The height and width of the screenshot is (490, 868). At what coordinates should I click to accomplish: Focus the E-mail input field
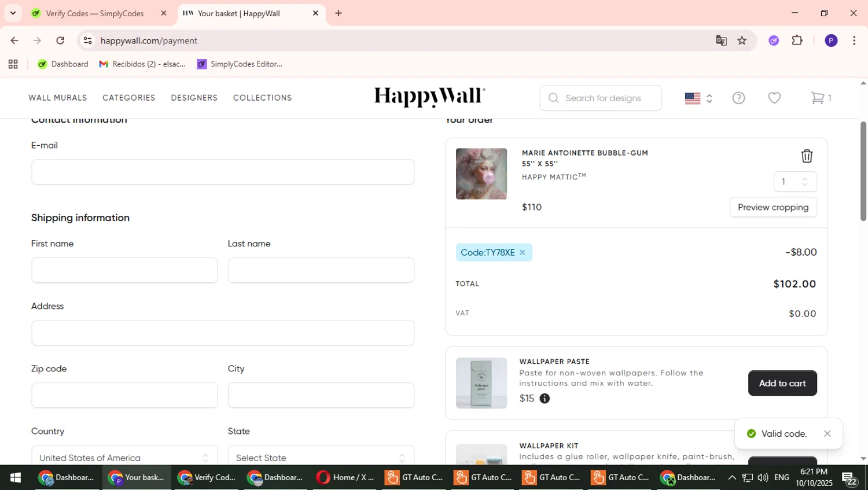click(223, 172)
